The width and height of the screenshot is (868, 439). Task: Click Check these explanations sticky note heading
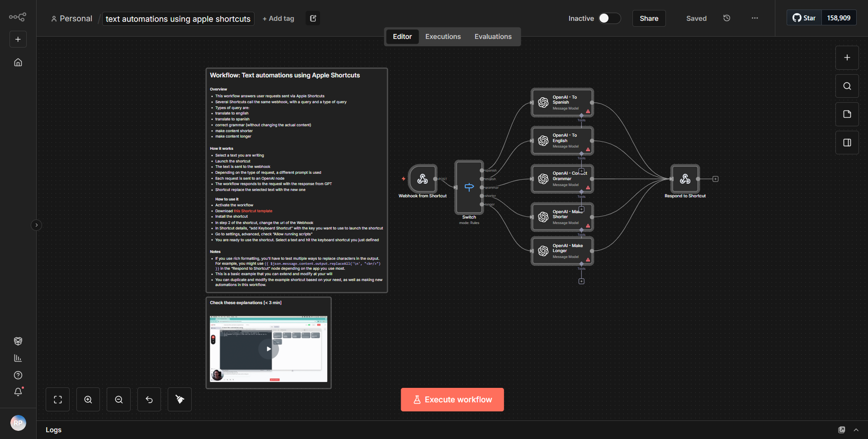pyautogui.click(x=245, y=303)
